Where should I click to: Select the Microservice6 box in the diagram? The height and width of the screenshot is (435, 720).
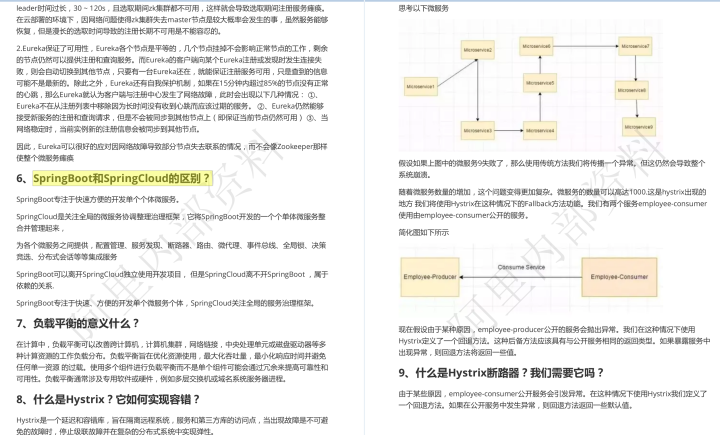click(536, 46)
